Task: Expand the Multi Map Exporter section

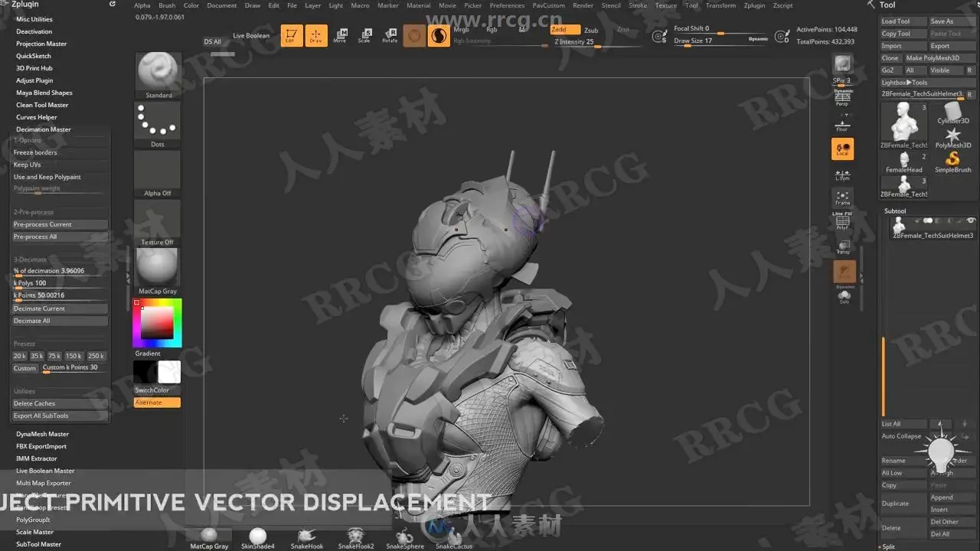Action: [x=44, y=483]
